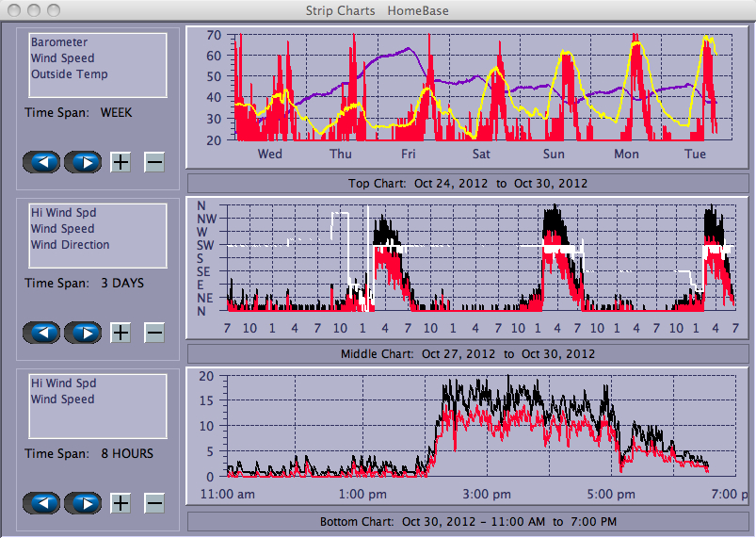Image resolution: width=756 pixels, height=538 pixels.
Task: Choose Wind Speed in the bottom chart list
Action: tap(62, 399)
